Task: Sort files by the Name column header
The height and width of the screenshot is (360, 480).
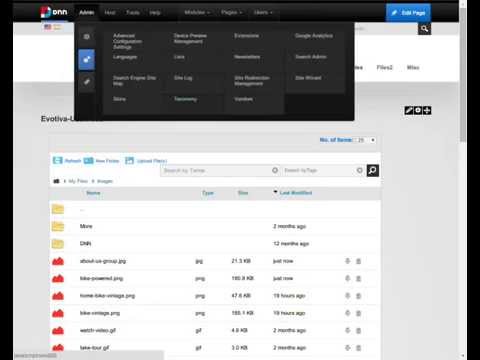Action: pos(93,193)
